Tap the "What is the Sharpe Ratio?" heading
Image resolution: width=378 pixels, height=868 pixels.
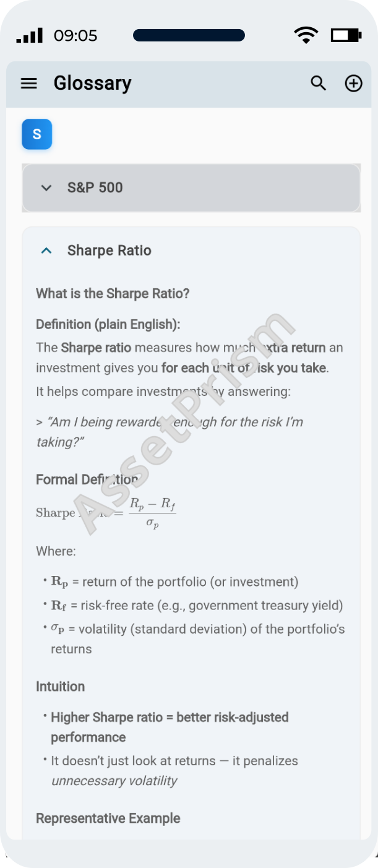pos(113,293)
